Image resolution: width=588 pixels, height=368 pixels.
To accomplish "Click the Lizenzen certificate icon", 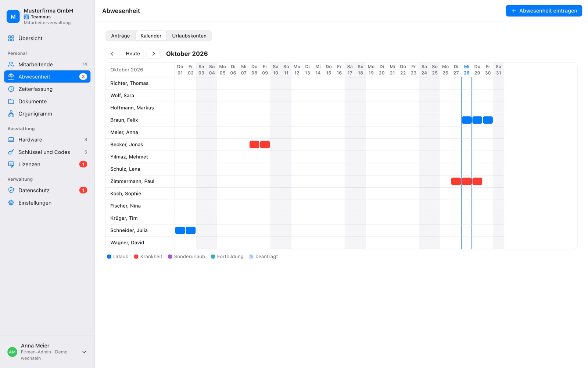I will coord(11,164).
